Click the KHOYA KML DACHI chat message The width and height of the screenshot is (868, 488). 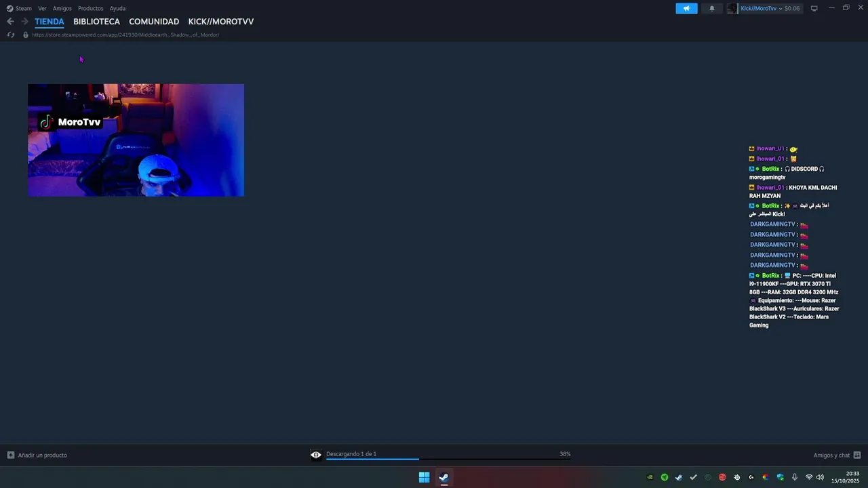[x=793, y=191]
